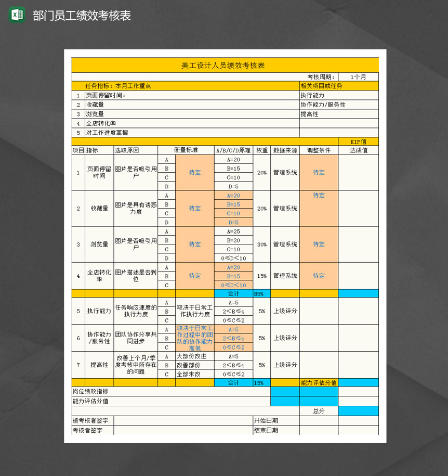Click the 待定 cell for 页面停留时间 standard

(195, 173)
